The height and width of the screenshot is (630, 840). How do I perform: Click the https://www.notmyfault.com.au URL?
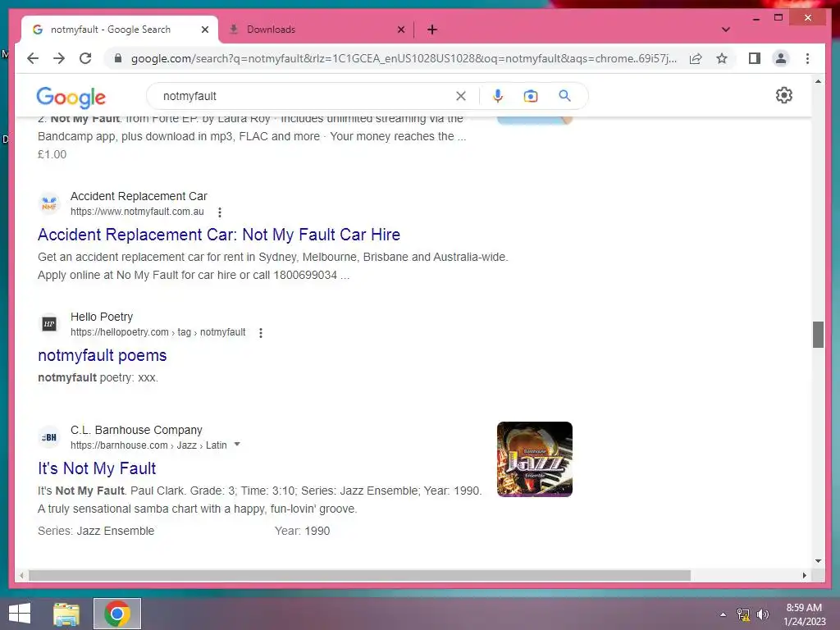pos(137,212)
